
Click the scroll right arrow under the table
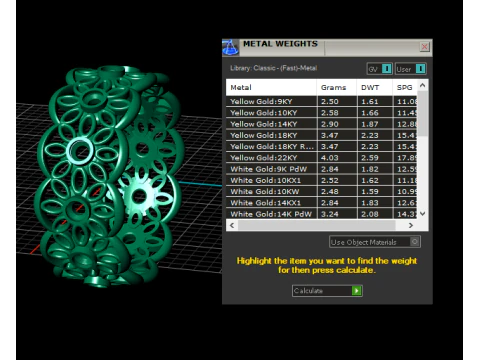coord(411,225)
